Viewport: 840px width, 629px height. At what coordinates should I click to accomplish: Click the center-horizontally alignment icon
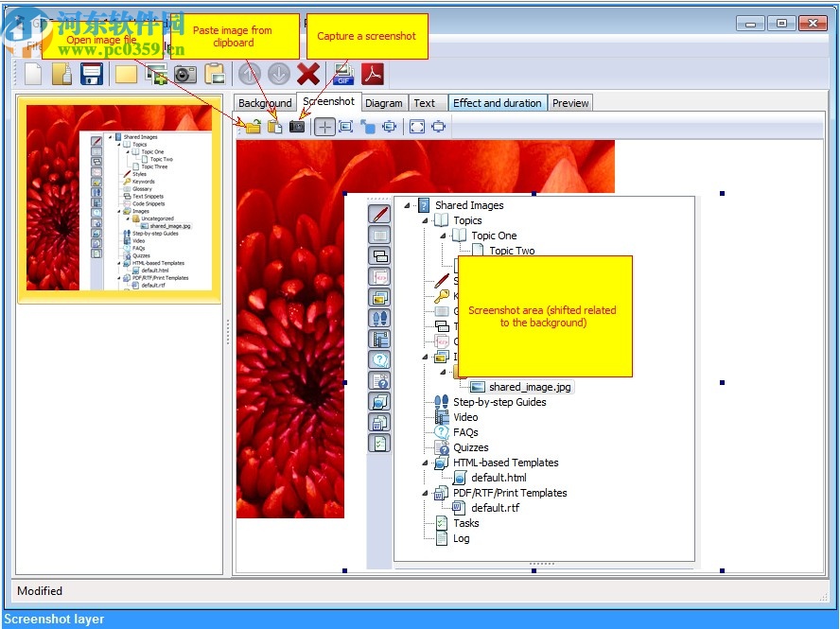[390, 127]
